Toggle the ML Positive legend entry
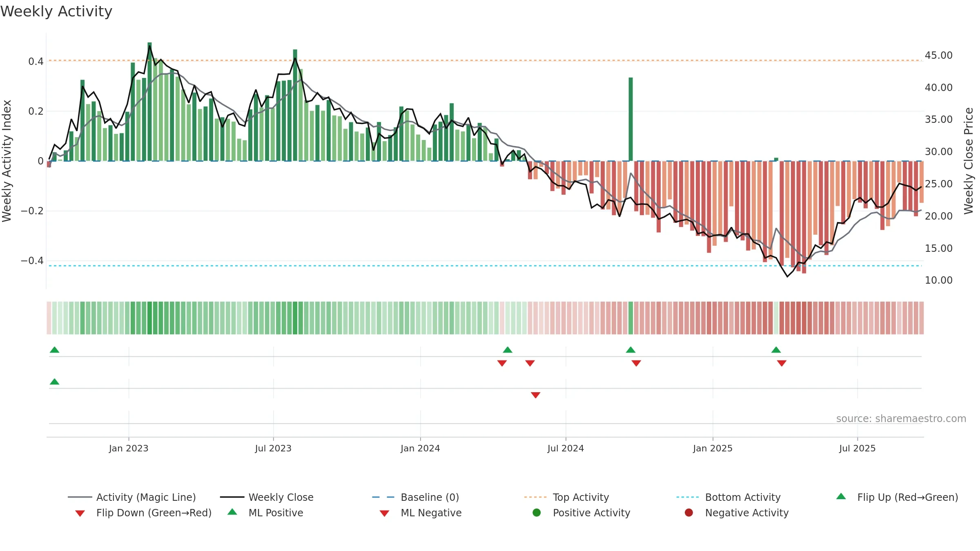 pyautogui.click(x=265, y=513)
